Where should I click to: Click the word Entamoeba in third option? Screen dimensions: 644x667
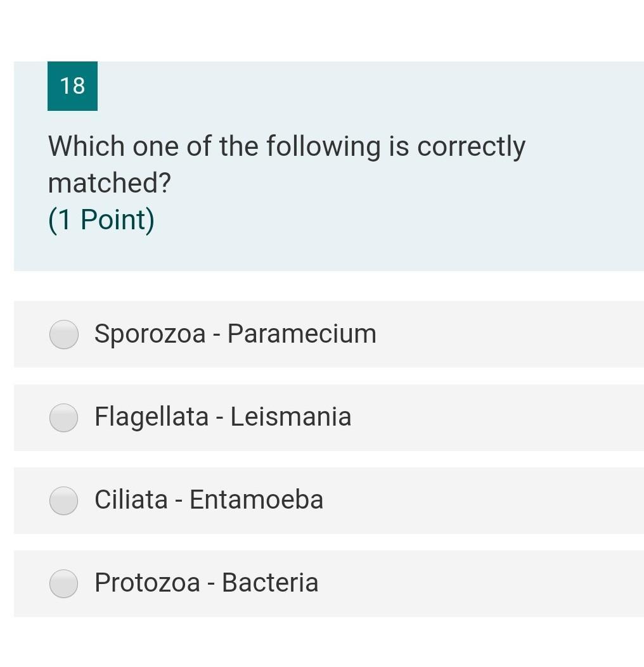point(256,500)
